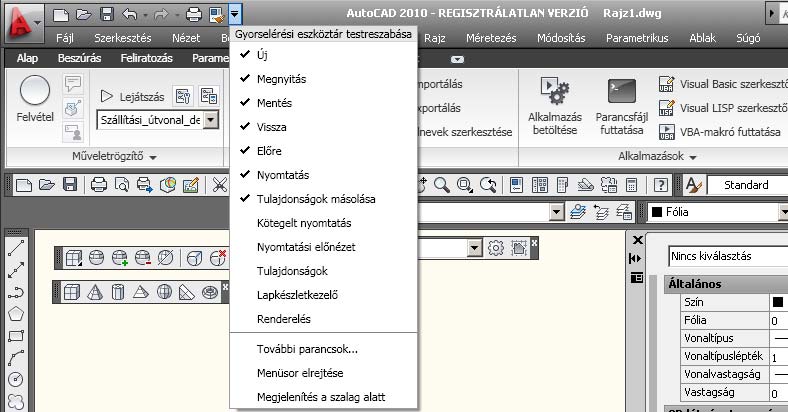
Task: Click Cut scissors icon in standard toolbar
Action: click(x=220, y=185)
